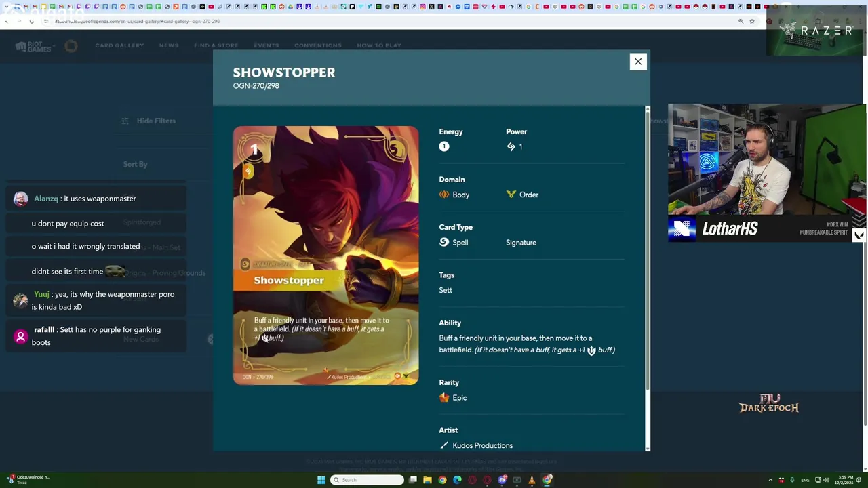Open the How to Play nav item
Screen dimensions: 868x488
(x=379, y=45)
